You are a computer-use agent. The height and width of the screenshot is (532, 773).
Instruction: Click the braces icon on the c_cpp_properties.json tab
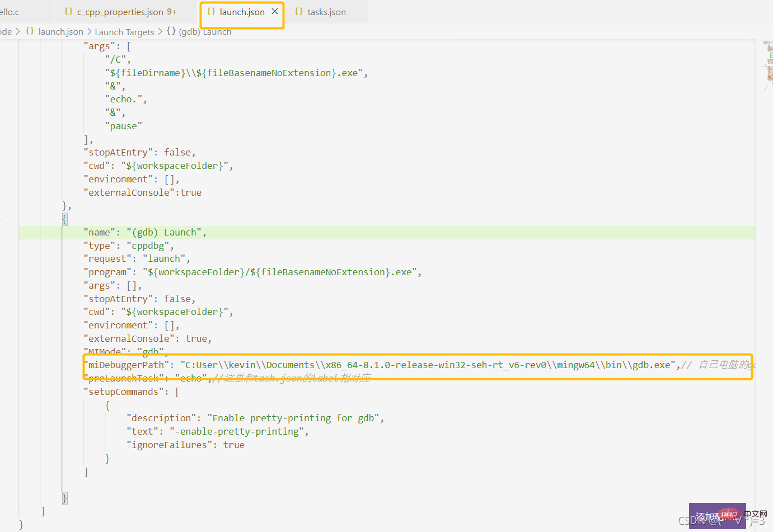(68, 11)
